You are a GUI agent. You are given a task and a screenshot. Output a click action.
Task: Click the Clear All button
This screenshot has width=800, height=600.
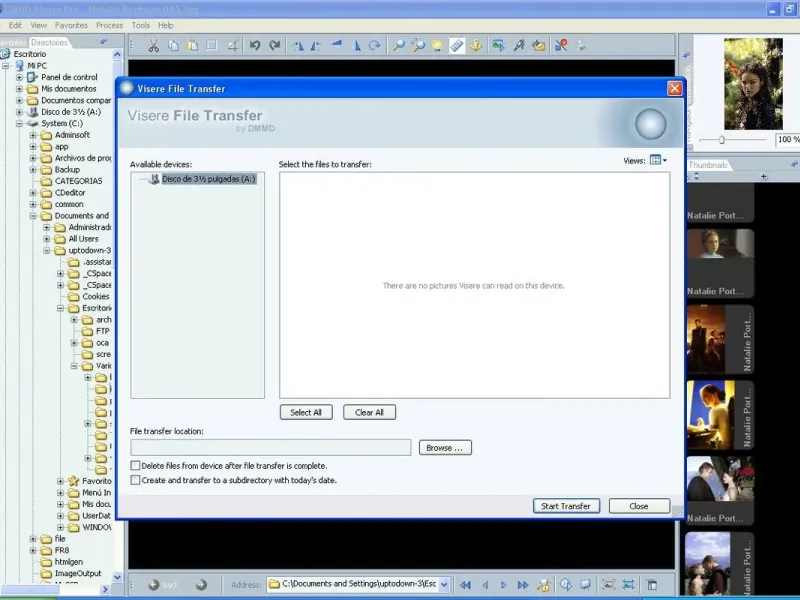(x=369, y=412)
